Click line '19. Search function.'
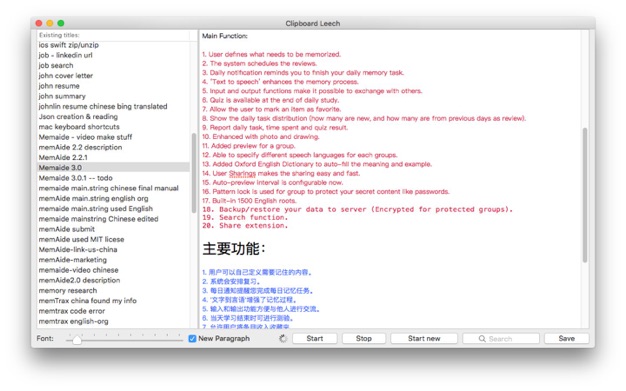 tap(245, 218)
